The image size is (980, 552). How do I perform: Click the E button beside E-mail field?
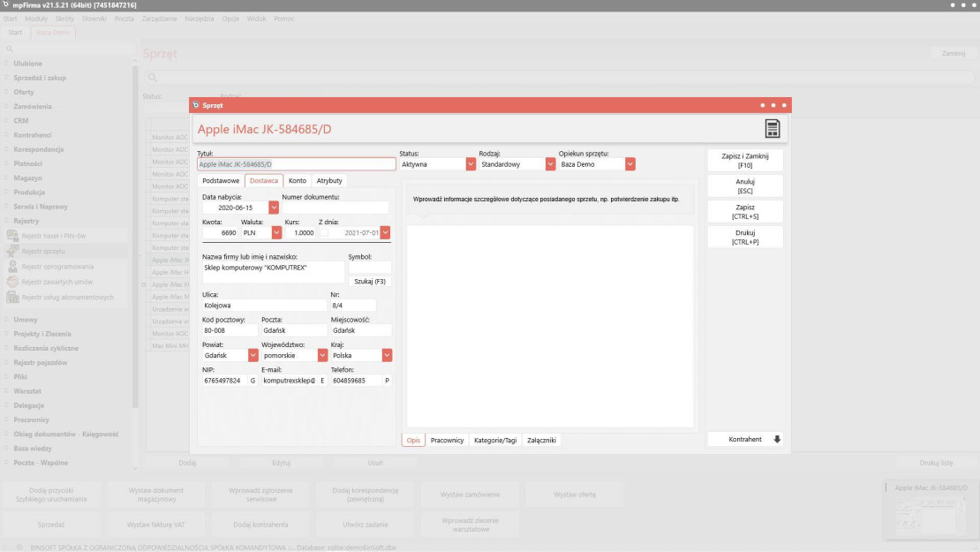click(322, 381)
